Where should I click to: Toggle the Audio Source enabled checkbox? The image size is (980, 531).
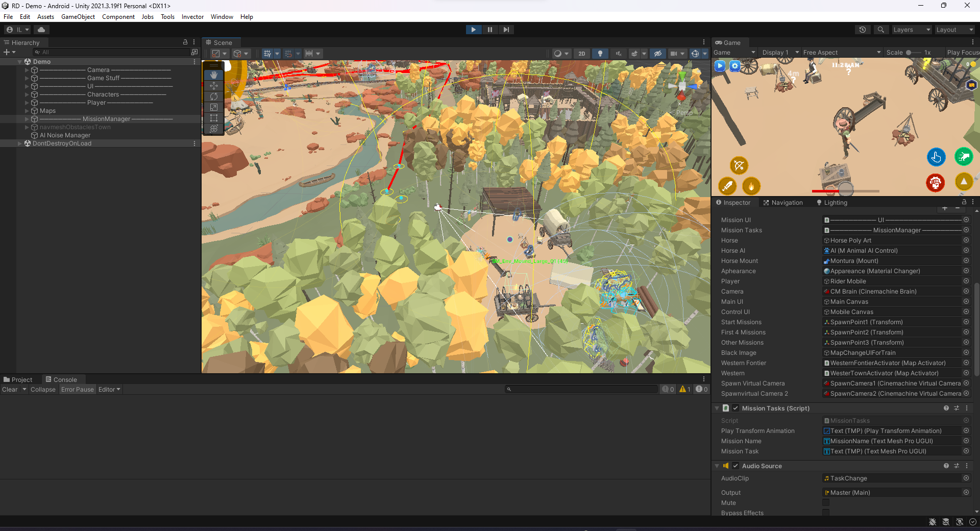tap(736, 466)
